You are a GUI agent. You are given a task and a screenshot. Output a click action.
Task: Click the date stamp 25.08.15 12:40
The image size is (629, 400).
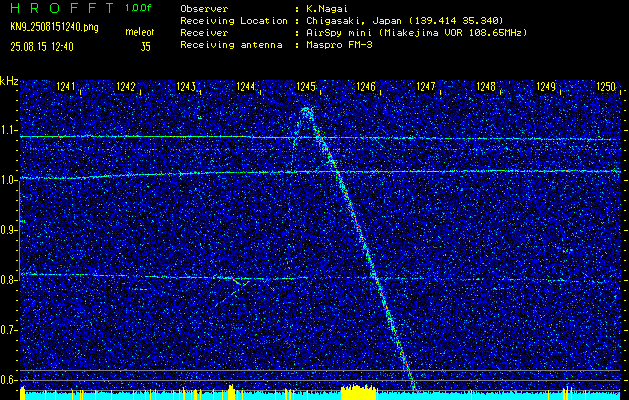[x=42, y=47]
